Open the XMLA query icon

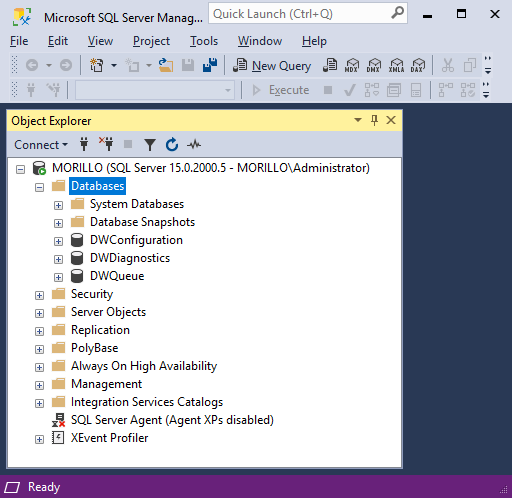click(396, 65)
